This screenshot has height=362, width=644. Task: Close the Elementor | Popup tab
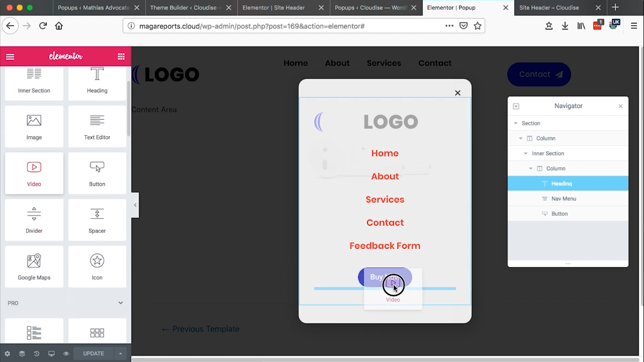click(505, 8)
